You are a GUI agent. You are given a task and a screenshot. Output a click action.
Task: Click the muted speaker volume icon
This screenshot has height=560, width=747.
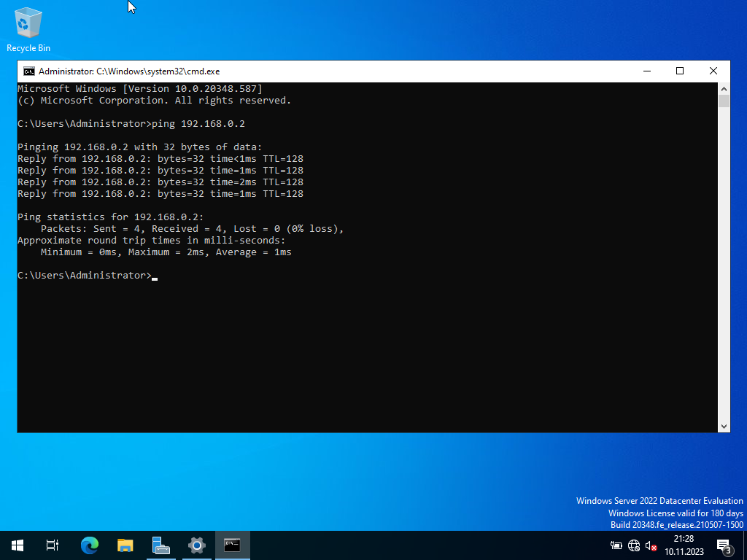[651, 545]
